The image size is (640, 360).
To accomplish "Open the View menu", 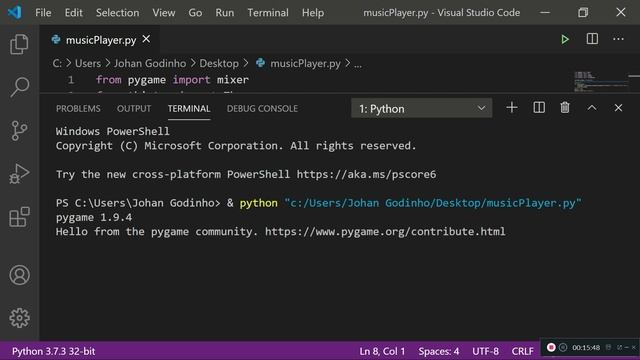I will click(164, 13).
